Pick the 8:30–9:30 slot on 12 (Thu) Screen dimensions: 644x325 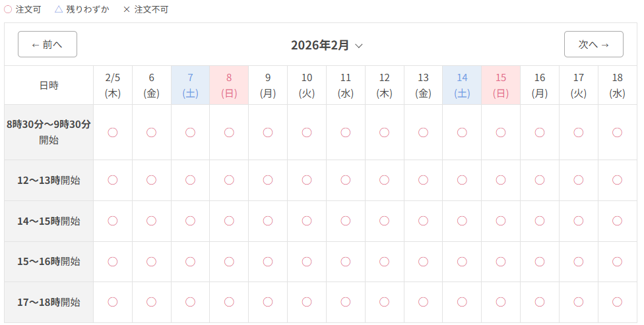click(385, 133)
